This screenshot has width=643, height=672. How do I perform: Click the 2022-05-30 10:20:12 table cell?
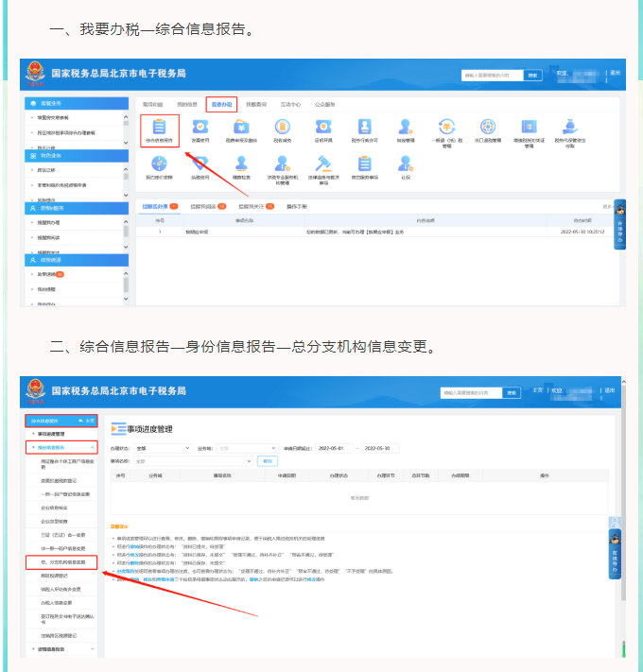[582, 232]
